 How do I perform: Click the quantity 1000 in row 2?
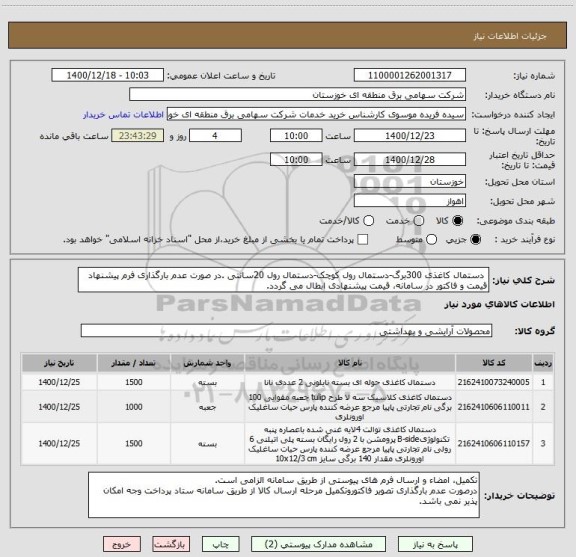coord(134,407)
